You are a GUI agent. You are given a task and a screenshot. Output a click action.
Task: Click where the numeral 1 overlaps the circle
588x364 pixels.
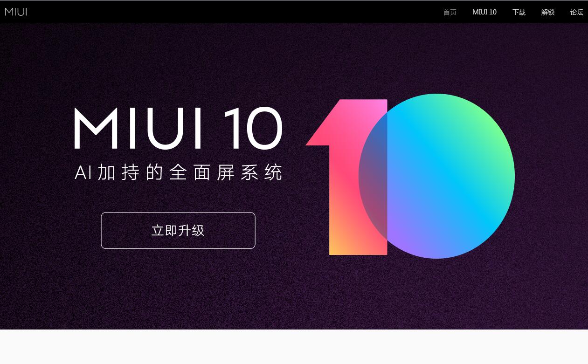point(374,177)
